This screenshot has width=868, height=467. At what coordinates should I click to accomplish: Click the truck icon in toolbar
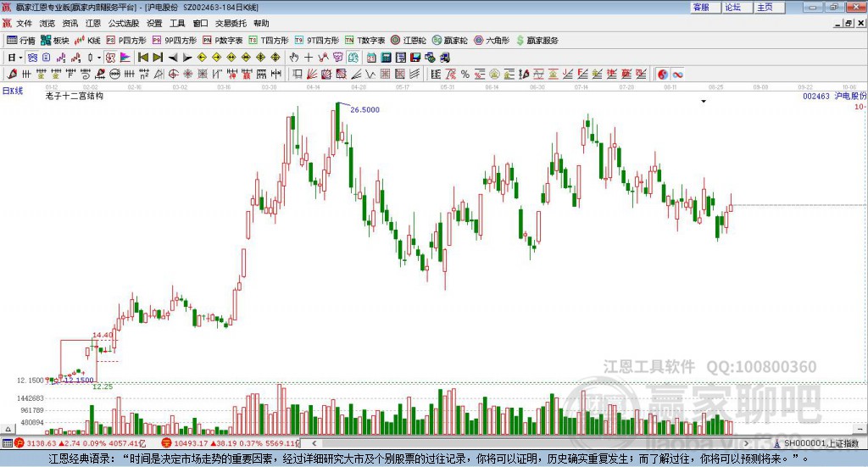point(445,58)
